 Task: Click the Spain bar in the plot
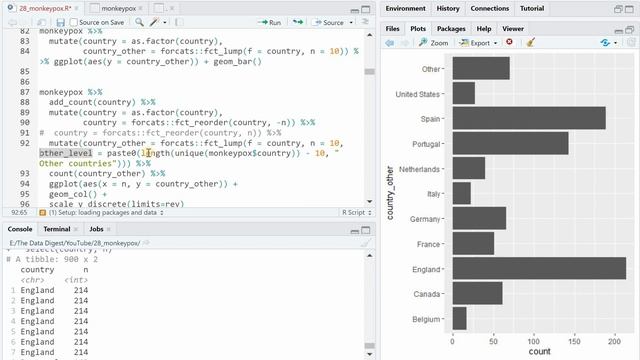[x=529, y=118]
